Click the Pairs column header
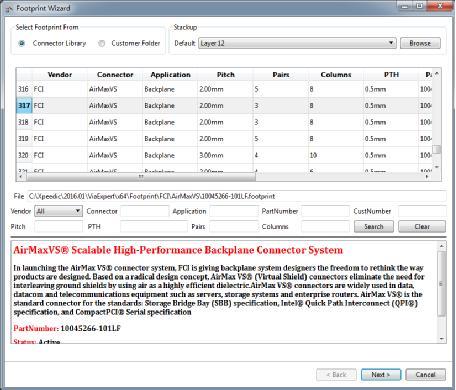 tap(281, 75)
